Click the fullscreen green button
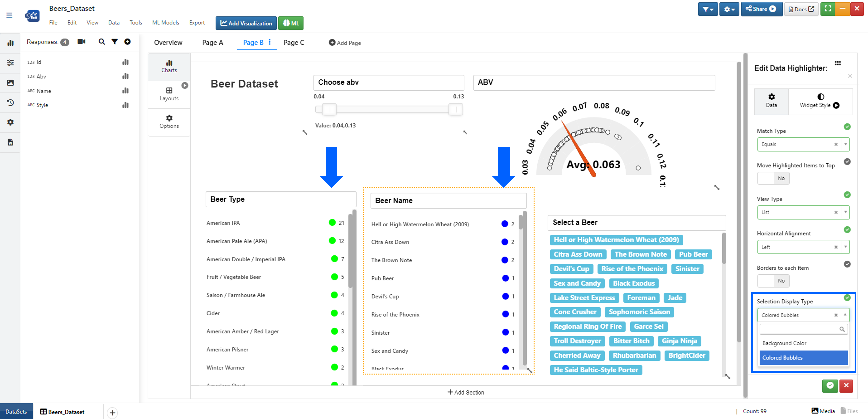Image resolution: width=868 pixels, height=419 pixels. pyautogui.click(x=828, y=9)
